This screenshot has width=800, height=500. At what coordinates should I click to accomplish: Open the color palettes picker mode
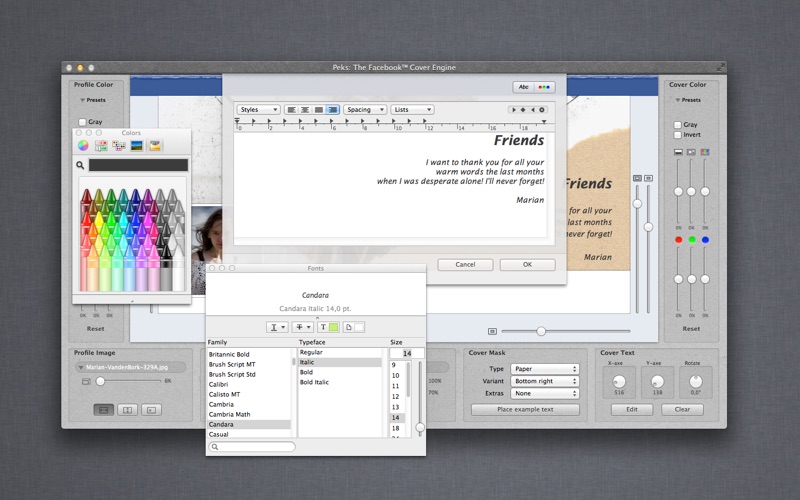coord(119,146)
